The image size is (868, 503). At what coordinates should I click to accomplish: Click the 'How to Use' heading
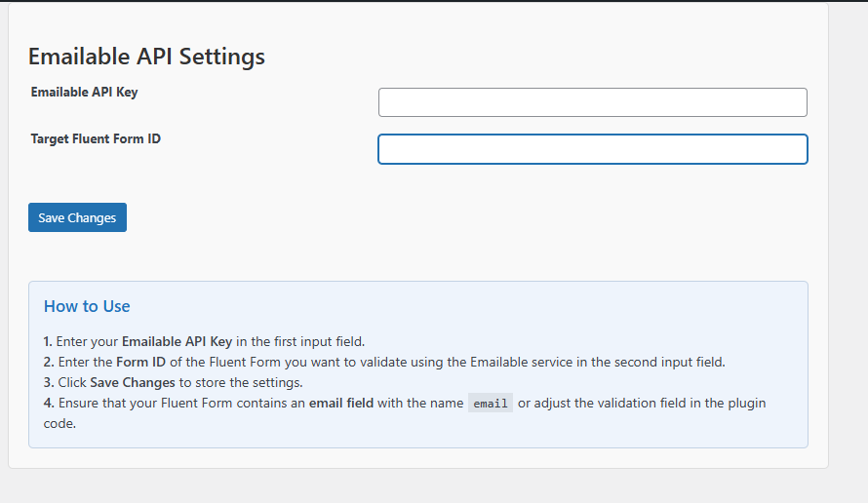tap(87, 306)
